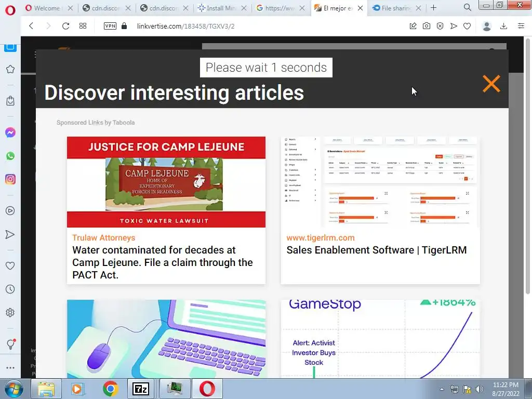The width and height of the screenshot is (532, 399).
Task: Switch to the first cdn.discord tab
Action: point(107,8)
